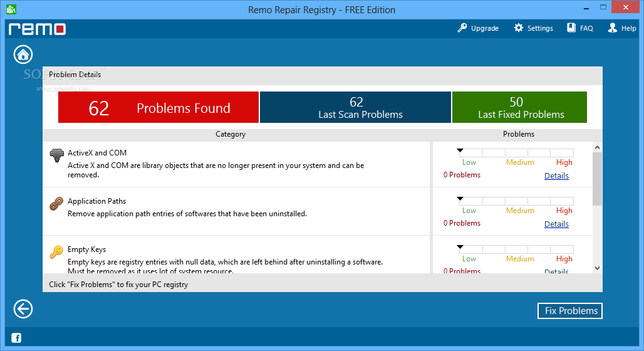Click the Application Paths description text
Viewport: 644px width, 351px height.
tap(187, 214)
